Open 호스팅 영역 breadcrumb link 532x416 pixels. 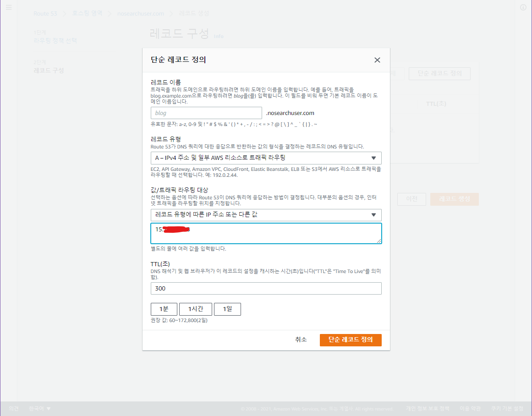(87, 13)
